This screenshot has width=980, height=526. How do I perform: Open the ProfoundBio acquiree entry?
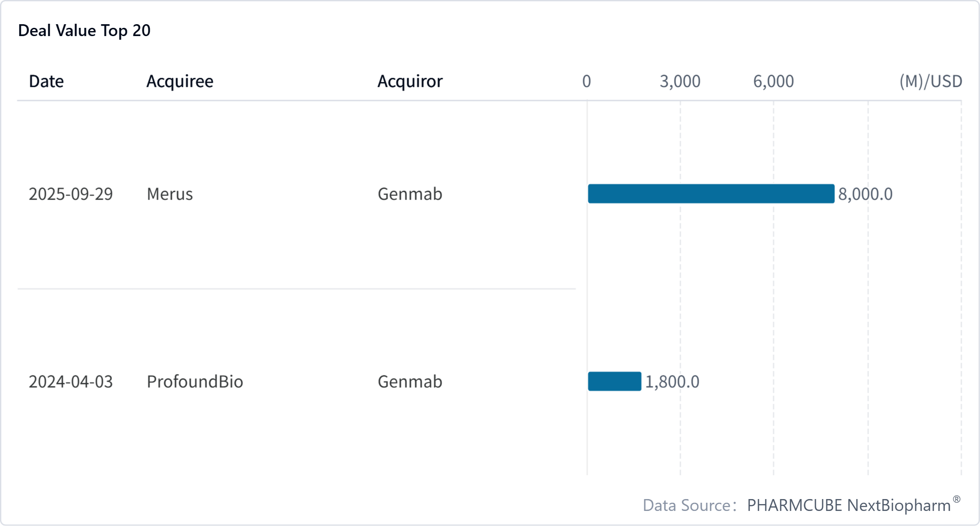(195, 382)
